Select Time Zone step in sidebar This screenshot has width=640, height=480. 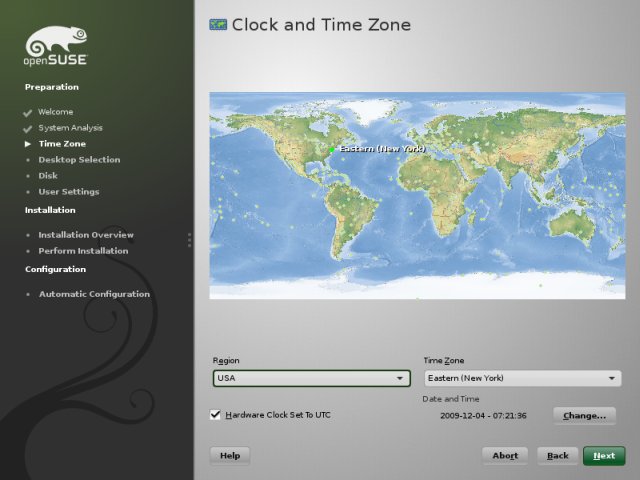point(62,144)
